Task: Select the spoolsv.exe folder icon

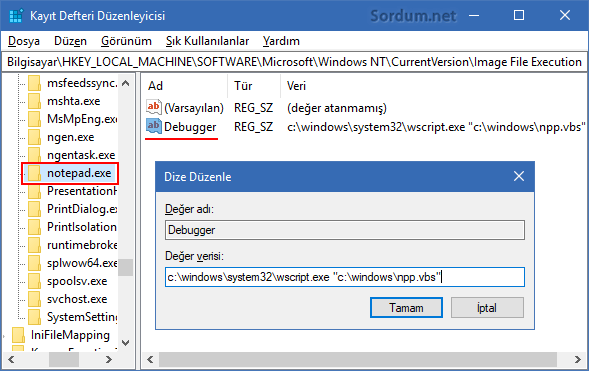Action: point(34,281)
